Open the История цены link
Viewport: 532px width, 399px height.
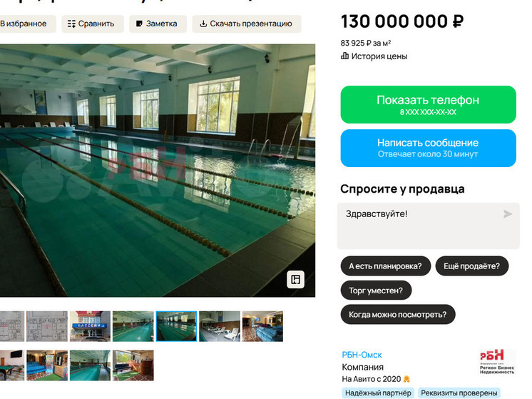click(379, 56)
